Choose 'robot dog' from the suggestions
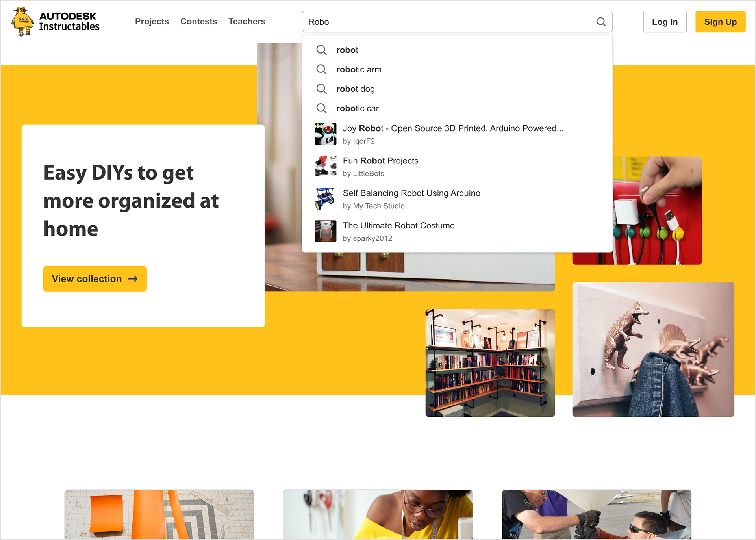756x540 pixels. 457,89
